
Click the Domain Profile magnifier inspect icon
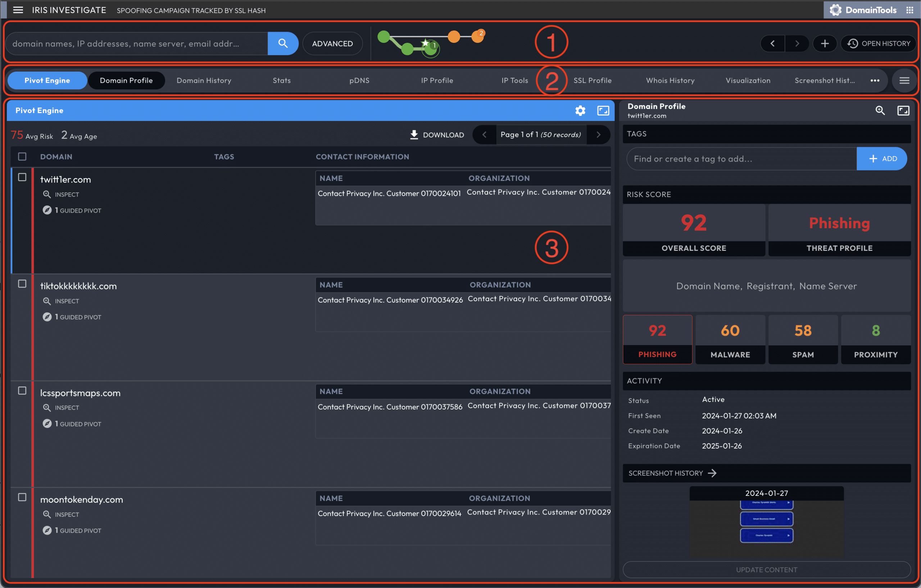880,110
